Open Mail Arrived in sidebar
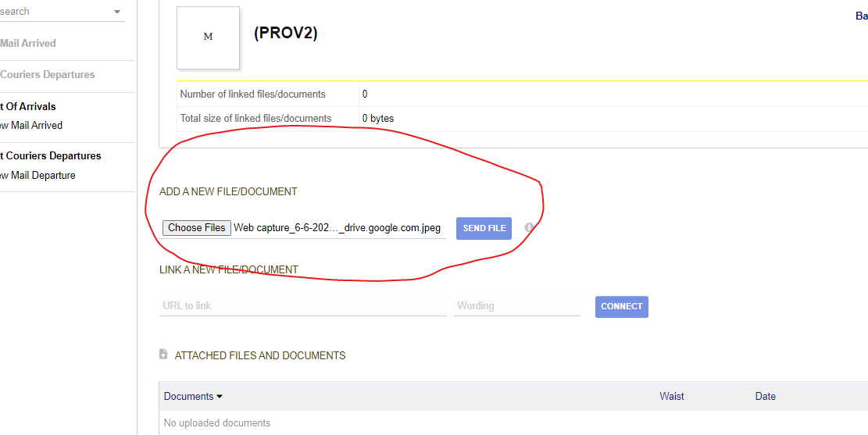Viewport: 868px width, 435px height. (28, 44)
